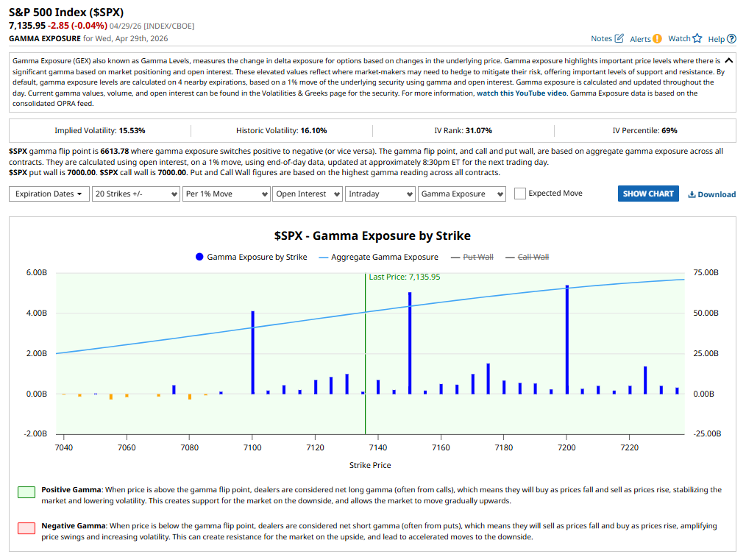
Task: Open the 20 Strikes +/- dropdown
Action: click(136, 194)
